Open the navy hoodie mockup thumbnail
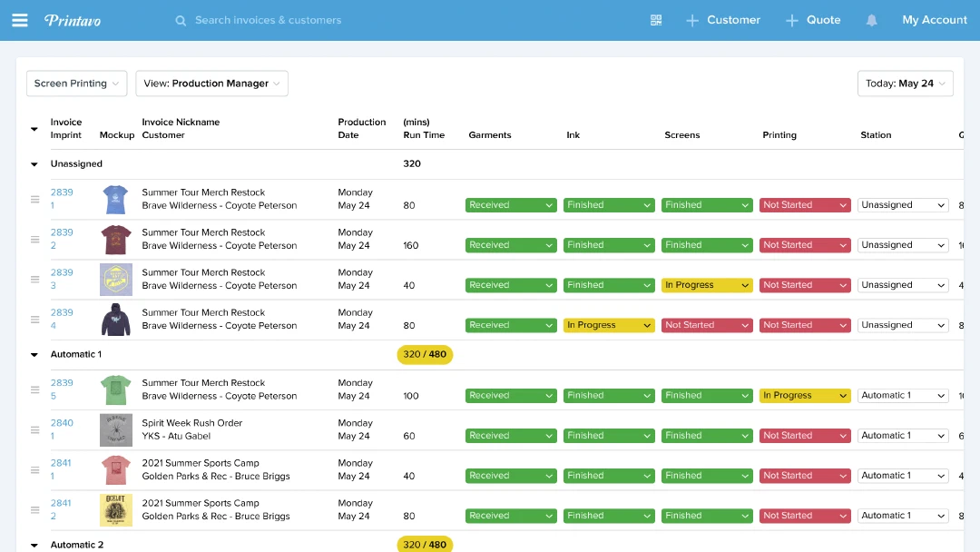The image size is (980, 552). 115,320
